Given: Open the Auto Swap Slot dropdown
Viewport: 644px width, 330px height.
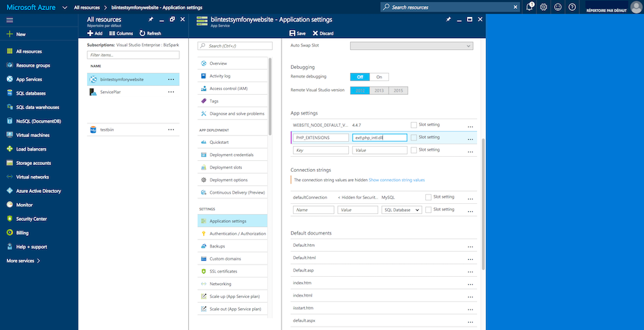Looking at the screenshot, I should pos(412,46).
